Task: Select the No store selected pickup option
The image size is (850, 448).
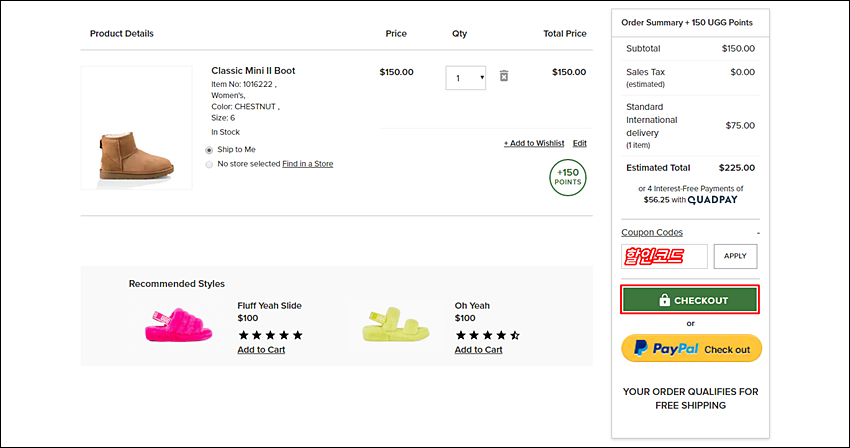Action: click(209, 164)
